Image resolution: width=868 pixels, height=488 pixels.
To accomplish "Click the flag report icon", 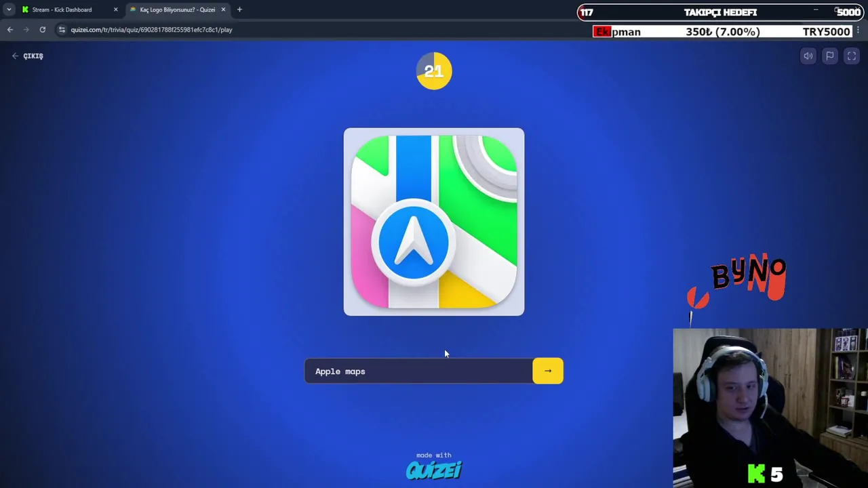I will [829, 56].
